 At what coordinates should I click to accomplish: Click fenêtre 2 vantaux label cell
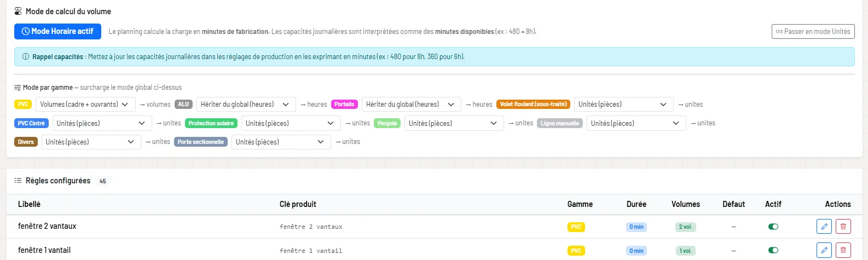(47, 226)
